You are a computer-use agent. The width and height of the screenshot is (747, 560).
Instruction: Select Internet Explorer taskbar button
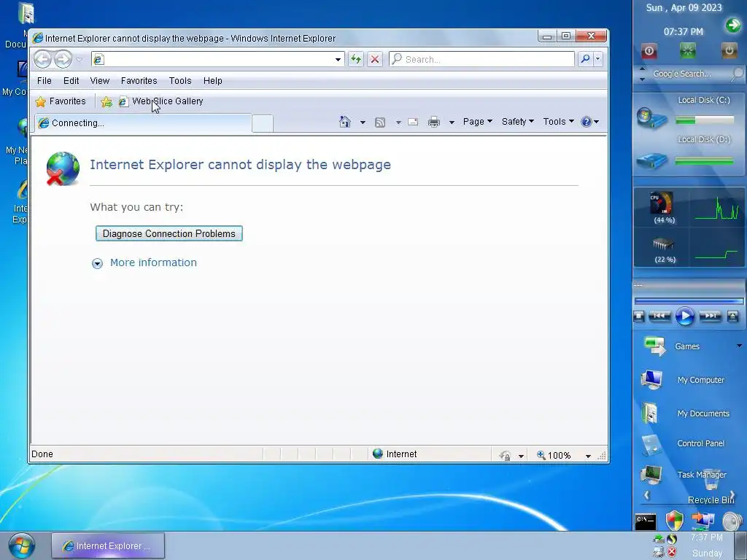coord(108,545)
